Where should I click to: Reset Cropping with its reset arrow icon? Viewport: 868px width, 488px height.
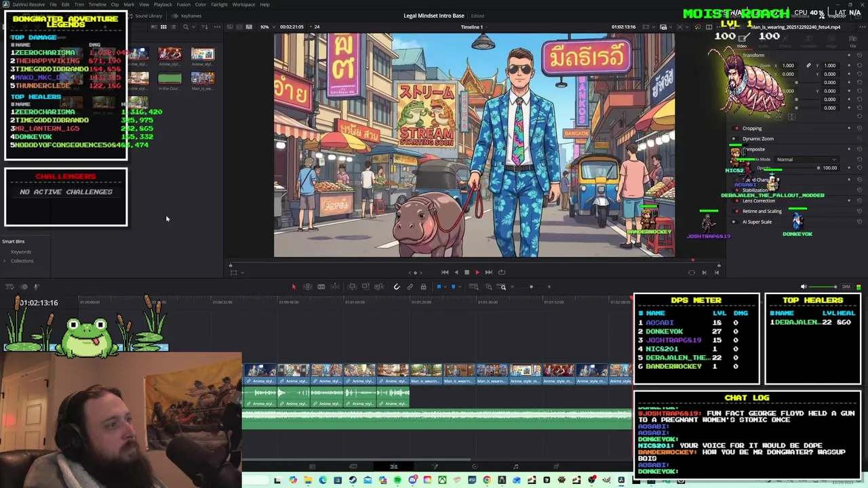click(859, 128)
